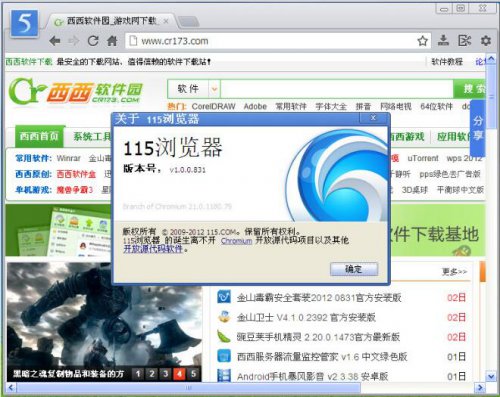Bookmark page with the star icon
The width and height of the screenshot is (500, 397).
(422, 41)
